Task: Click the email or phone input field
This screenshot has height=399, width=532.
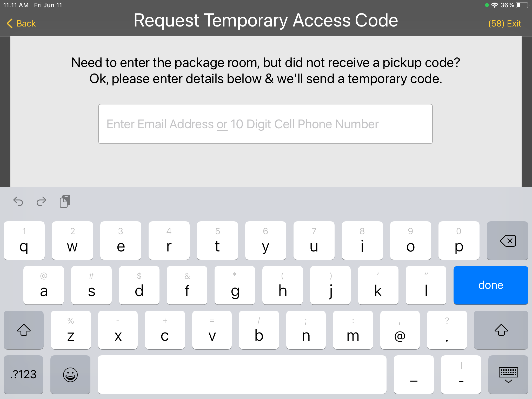Action: (x=266, y=124)
